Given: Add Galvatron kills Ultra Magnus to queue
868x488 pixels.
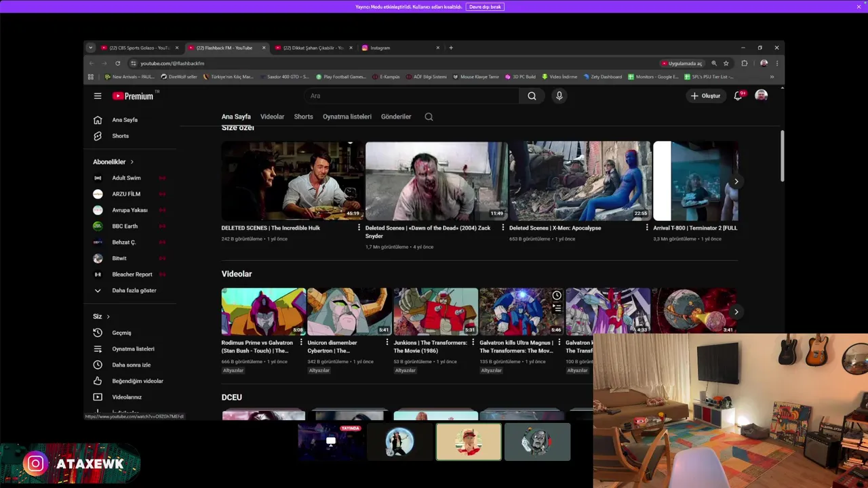Looking at the screenshot, I should (x=557, y=308).
